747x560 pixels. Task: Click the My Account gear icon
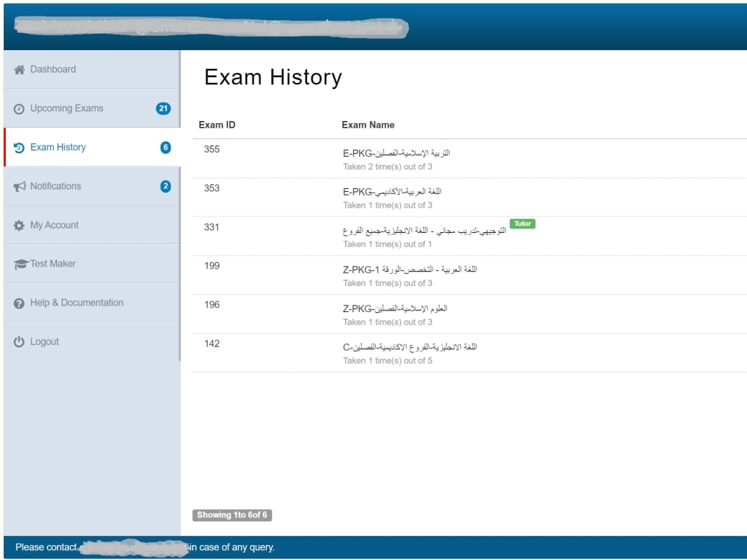click(19, 225)
